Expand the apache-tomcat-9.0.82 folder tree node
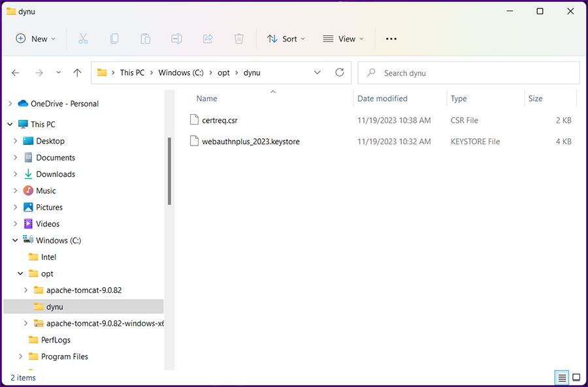 pos(26,290)
